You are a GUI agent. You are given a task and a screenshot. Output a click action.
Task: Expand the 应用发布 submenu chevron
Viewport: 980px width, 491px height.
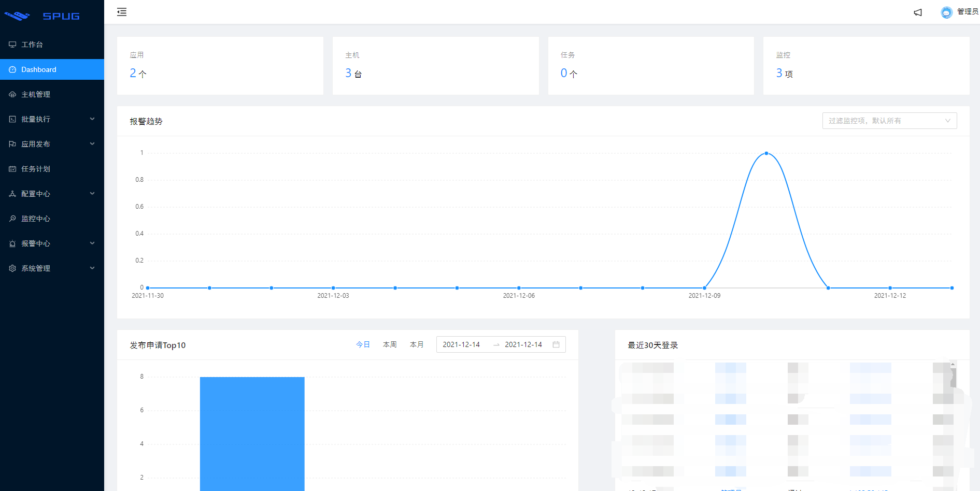(x=92, y=144)
